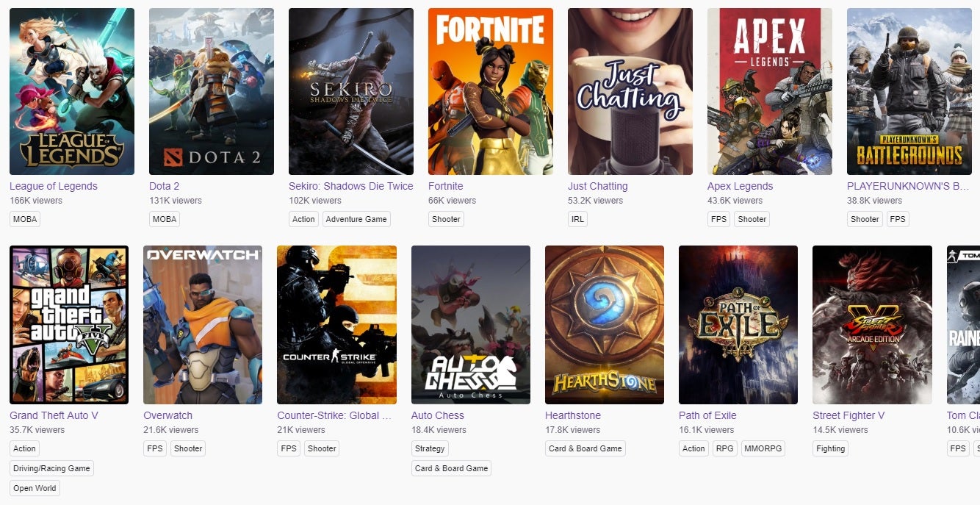Viewport: 980px width, 505px height.
Task: Open the Just Chatting category image
Action: [x=630, y=91]
